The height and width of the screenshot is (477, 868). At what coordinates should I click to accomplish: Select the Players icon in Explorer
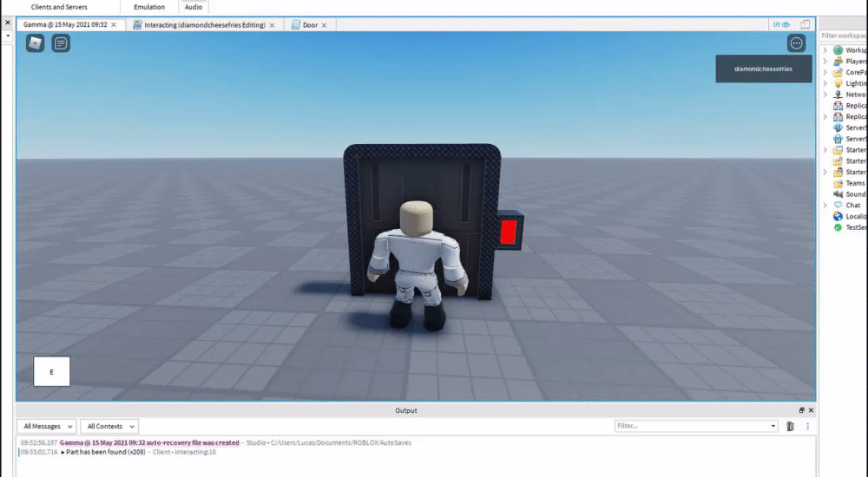click(838, 62)
